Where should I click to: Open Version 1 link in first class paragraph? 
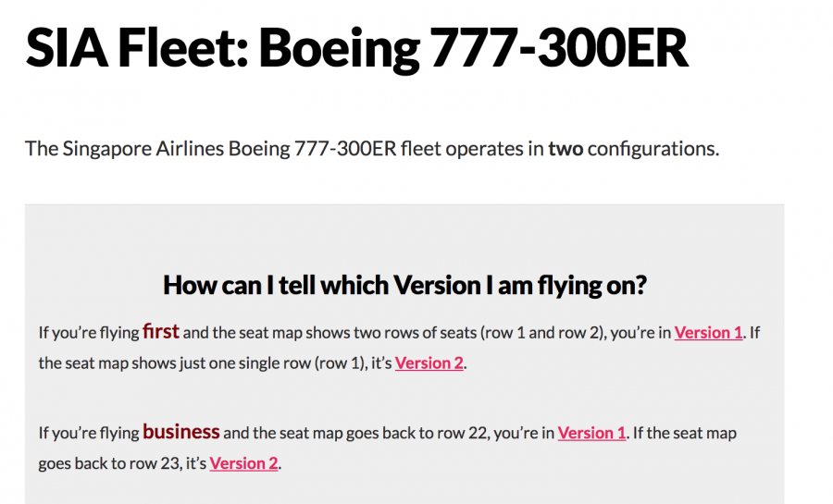pyautogui.click(x=708, y=333)
